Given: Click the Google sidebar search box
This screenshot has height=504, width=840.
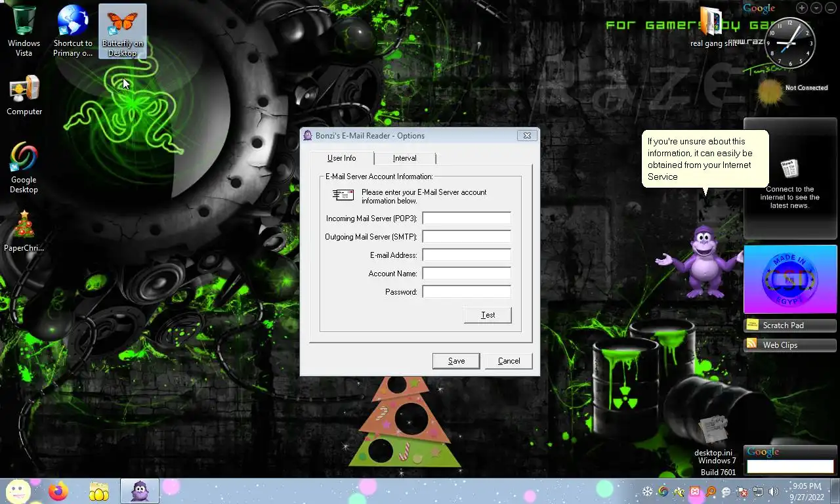Looking at the screenshot, I should click(x=790, y=467).
